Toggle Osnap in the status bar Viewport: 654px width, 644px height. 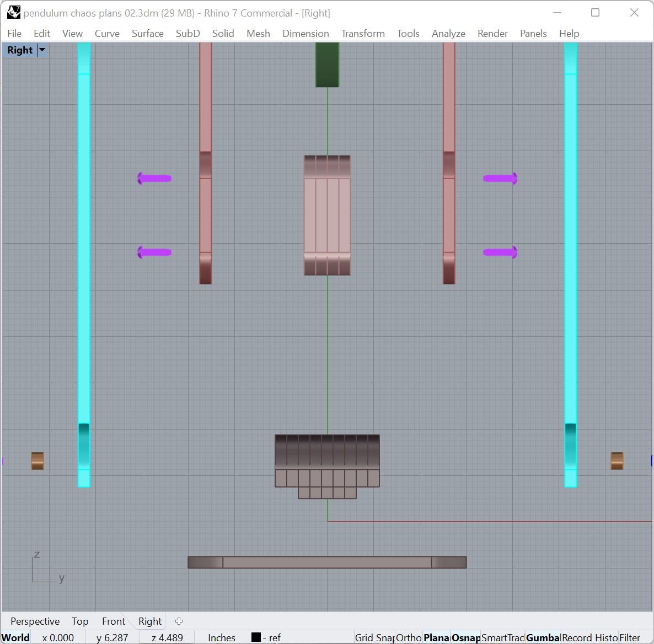[466, 638]
